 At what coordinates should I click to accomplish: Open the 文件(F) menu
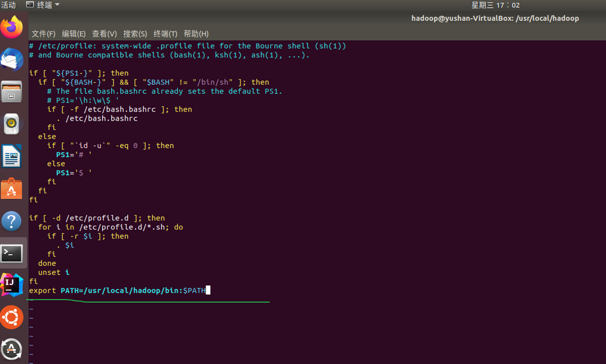click(x=43, y=34)
